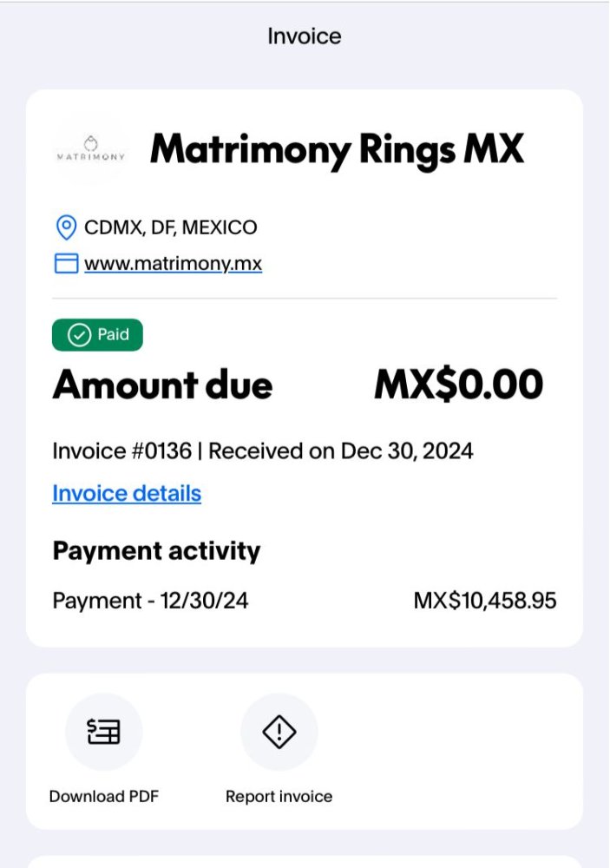Click the Payment - 12/30/24 entry
The height and width of the screenshot is (868, 610).
point(151,601)
